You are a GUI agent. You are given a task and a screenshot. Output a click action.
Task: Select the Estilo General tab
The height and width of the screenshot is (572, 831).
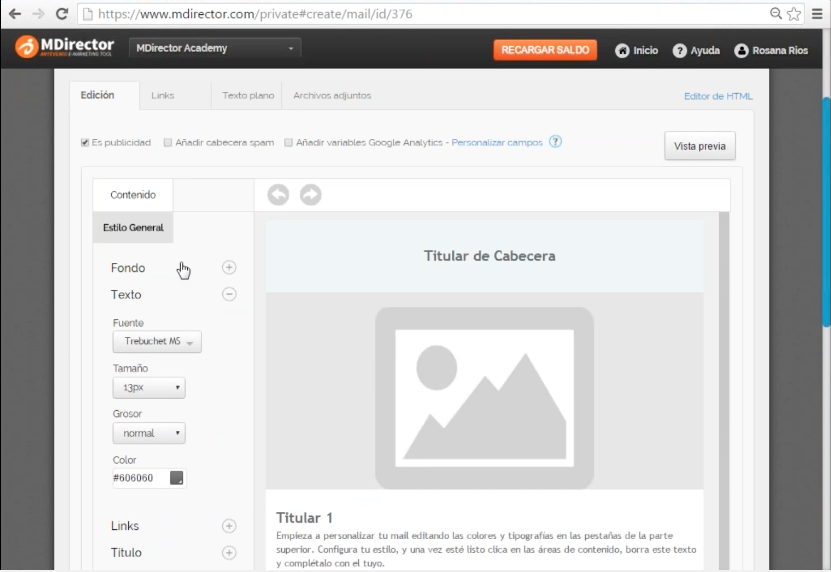coord(133,227)
